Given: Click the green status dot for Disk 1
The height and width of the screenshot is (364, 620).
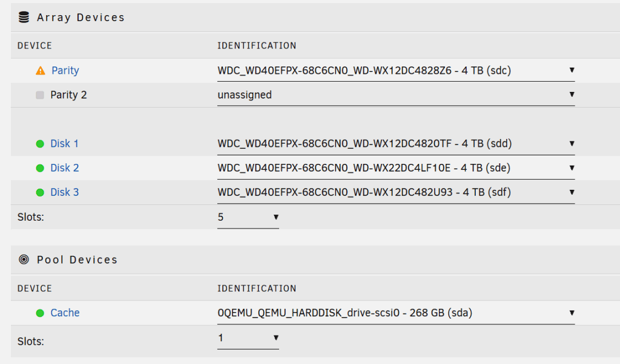Looking at the screenshot, I should click(x=40, y=144).
